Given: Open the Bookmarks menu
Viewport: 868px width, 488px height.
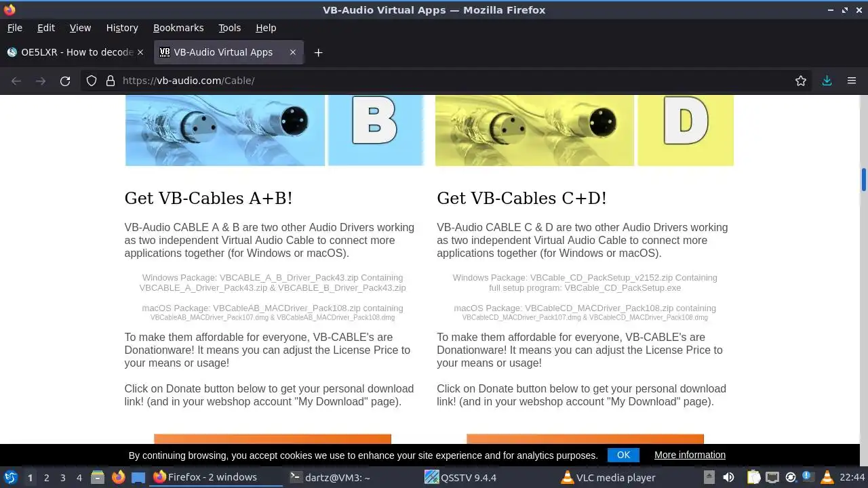Looking at the screenshot, I should tap(178, 28).
